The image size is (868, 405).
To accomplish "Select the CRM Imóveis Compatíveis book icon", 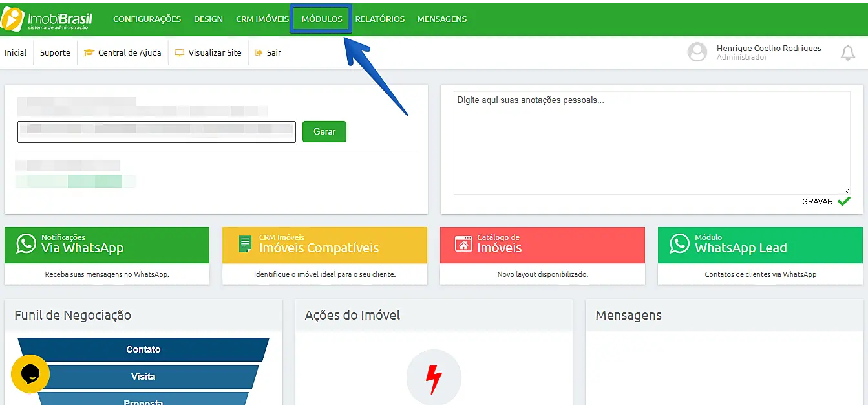I will (x=246, y=245).
